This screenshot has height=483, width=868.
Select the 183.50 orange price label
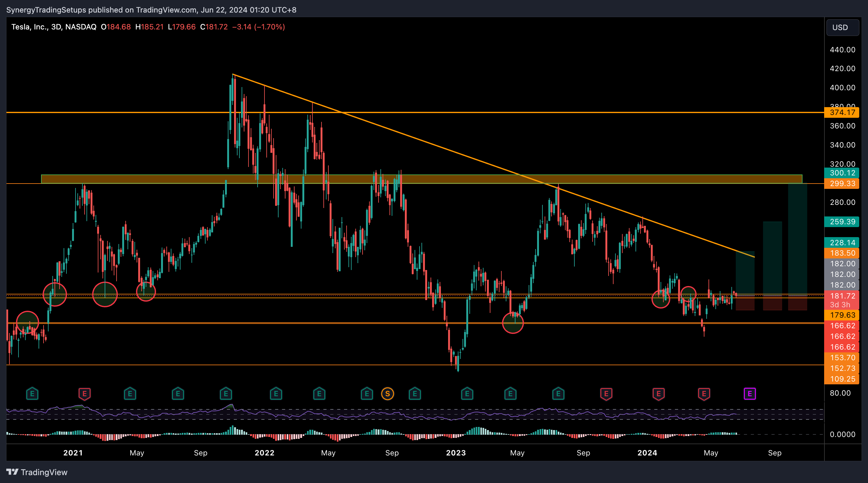point(842,253)
